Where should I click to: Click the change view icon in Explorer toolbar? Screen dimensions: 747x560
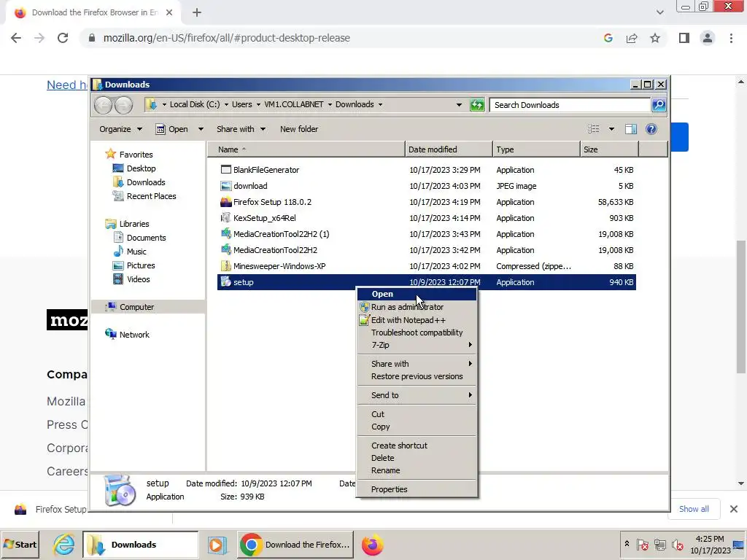[x=594, y=129]
